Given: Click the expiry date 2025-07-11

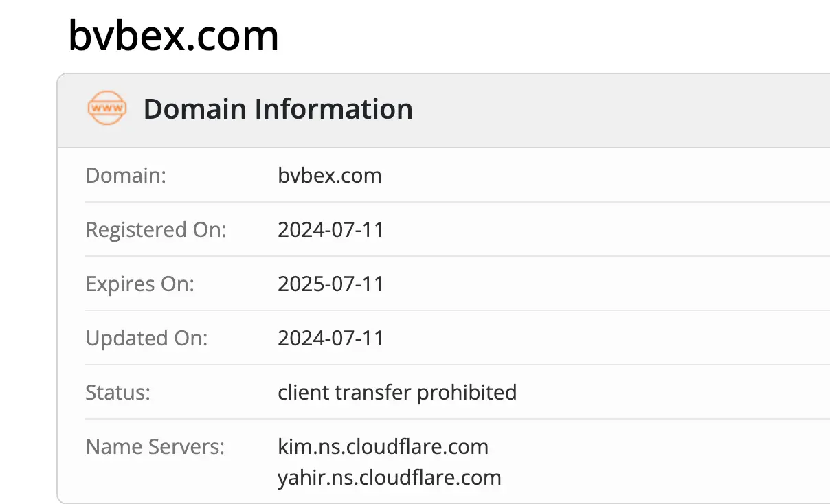Looking at the screenshot, I should coord(330,284).
